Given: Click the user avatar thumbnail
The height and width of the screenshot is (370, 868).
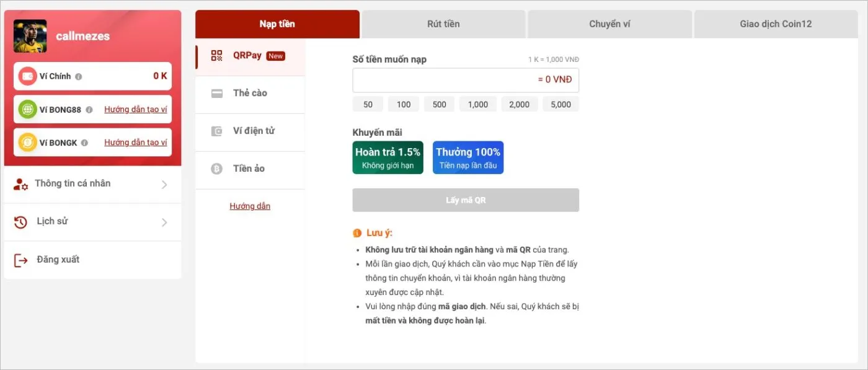Looking at the screenshot, I should point(30,36).
